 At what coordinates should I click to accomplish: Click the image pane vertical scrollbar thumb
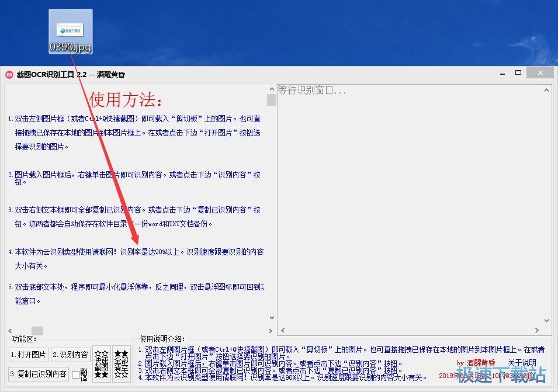(271, 100)
